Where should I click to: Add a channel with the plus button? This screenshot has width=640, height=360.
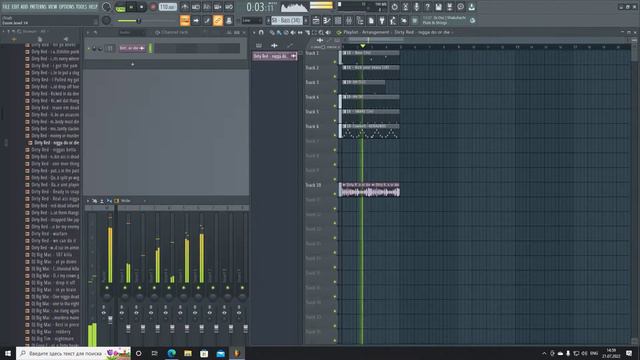[x=132, y=64]
